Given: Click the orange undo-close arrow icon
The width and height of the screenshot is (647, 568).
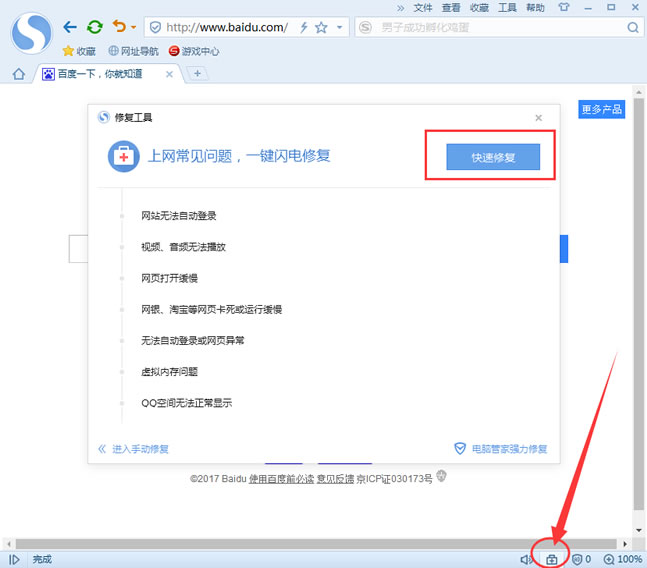Looking at the screenshot, I should 119,26.
